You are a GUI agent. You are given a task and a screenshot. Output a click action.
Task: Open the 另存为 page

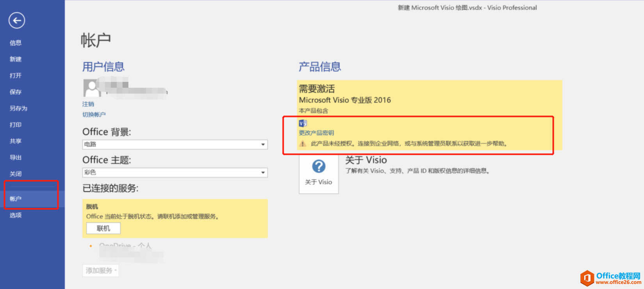[x=18, y=108]
